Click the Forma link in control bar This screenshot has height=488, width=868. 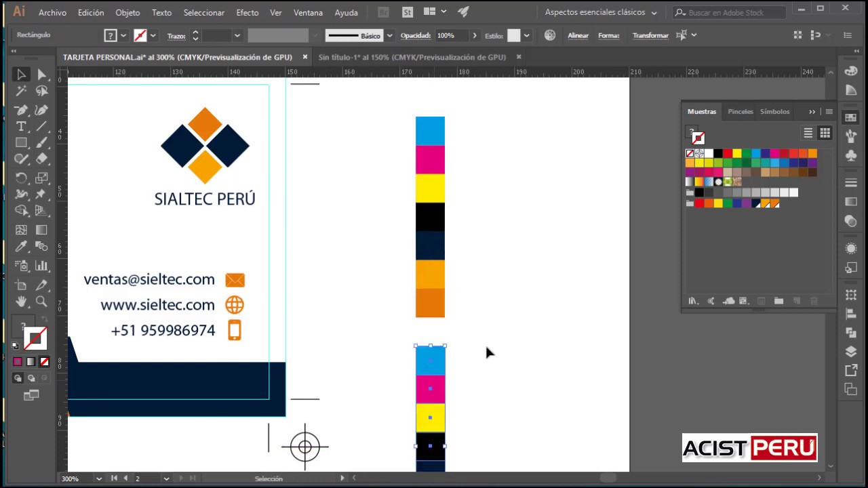(x=608, y=35)
